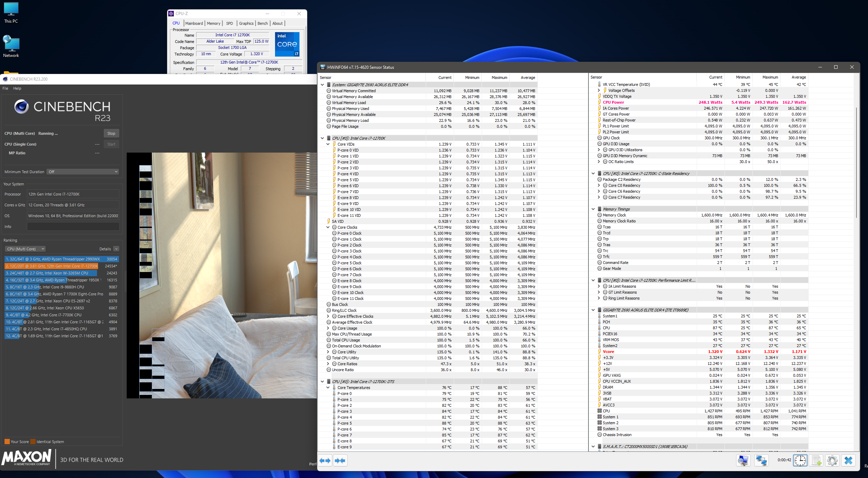Collapse the Core VIDs subtree
868x478 pixels.
328,144
